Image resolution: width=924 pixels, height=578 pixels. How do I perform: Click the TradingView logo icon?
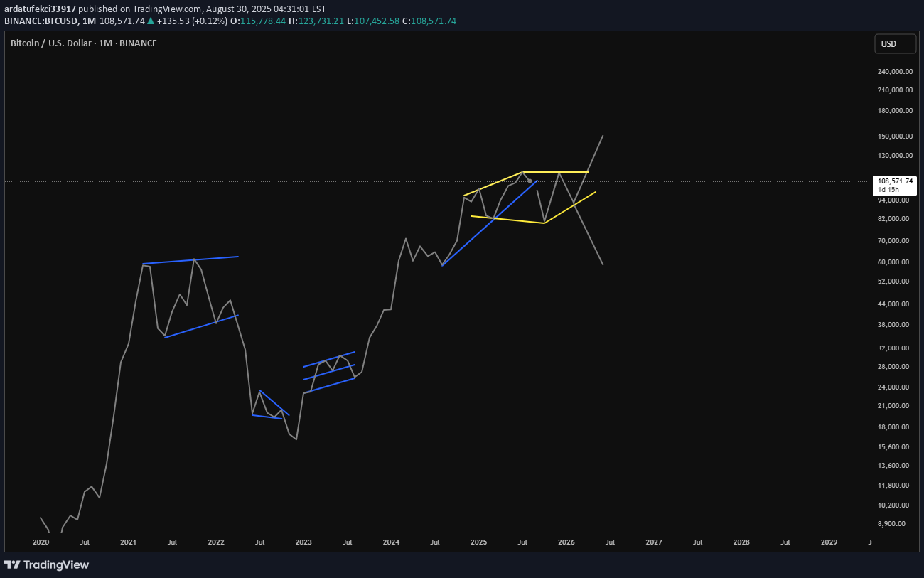[x=12, y=564]
